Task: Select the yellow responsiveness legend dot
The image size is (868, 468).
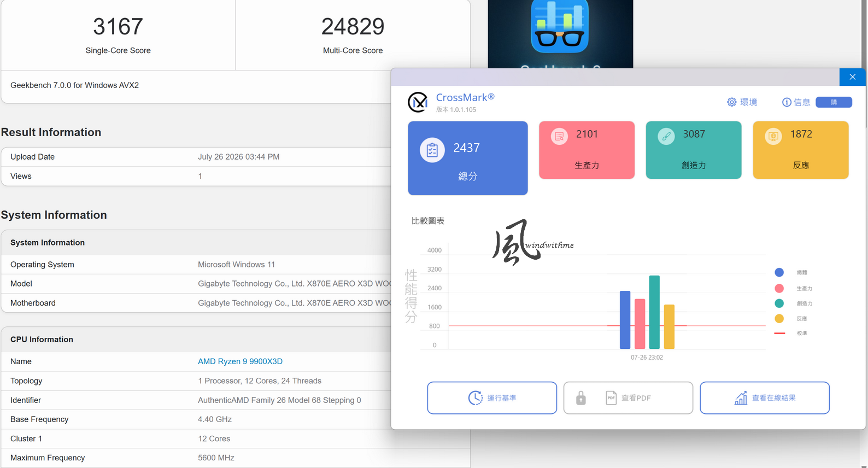Action: (779, 318)
